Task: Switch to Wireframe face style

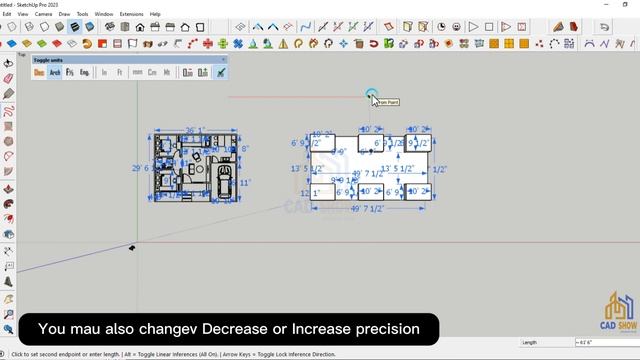Action: (x=29, y=27)
